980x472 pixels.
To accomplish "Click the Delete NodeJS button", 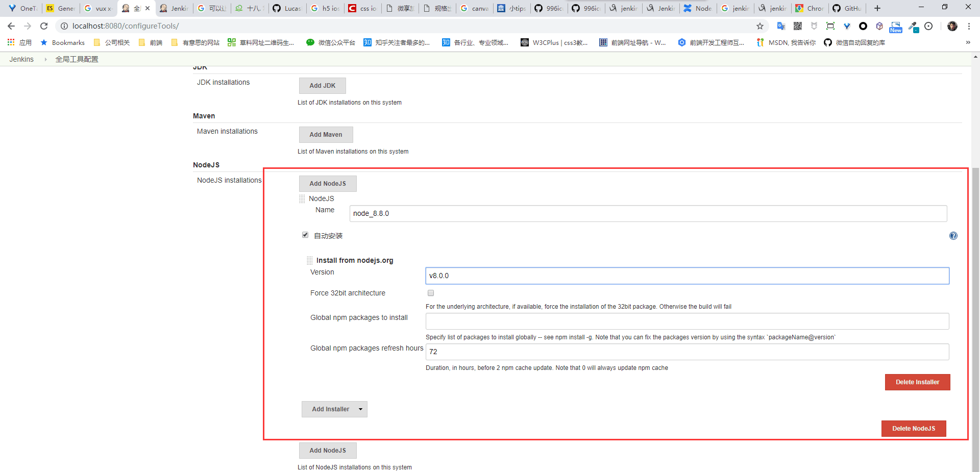I will [914, 429].
